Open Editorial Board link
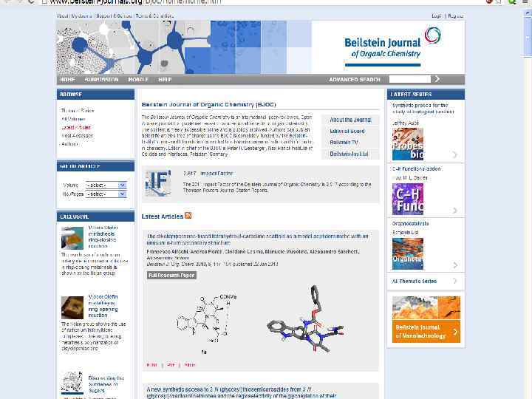 [x=347, y=131]
